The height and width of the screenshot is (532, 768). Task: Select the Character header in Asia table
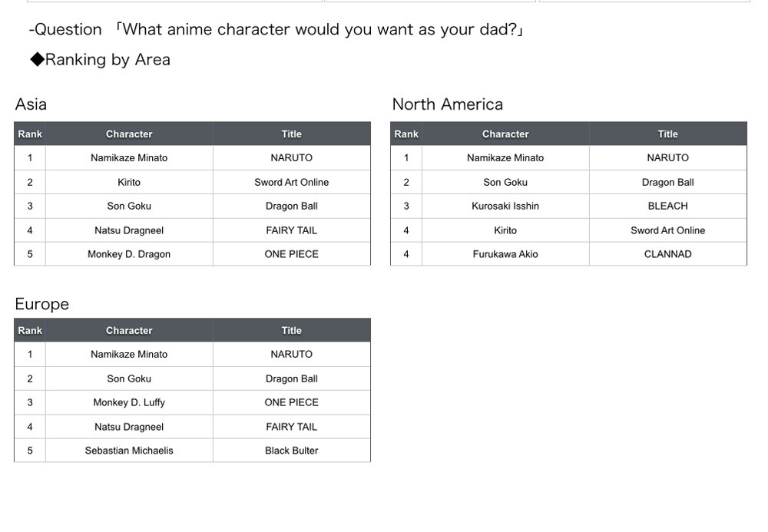129,134
